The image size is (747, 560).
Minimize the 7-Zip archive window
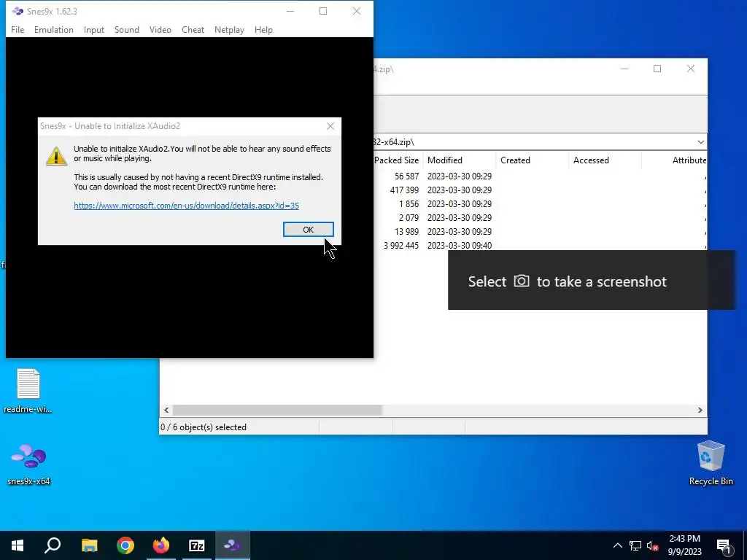tap(624, 69)
